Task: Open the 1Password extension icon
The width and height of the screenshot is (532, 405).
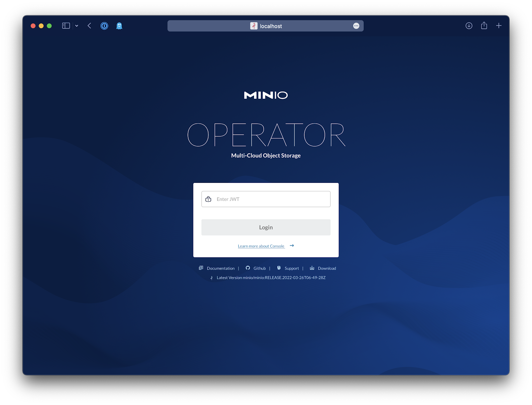Action: coord(104,26)
